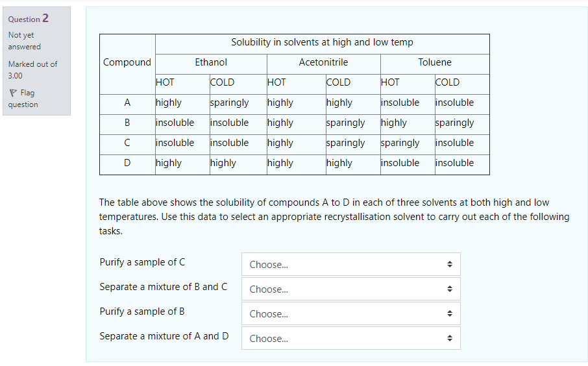Open the 'Separate a mixture of A and D' dropdown
Screen dimensions: 588x366
(x=350, y=338)
